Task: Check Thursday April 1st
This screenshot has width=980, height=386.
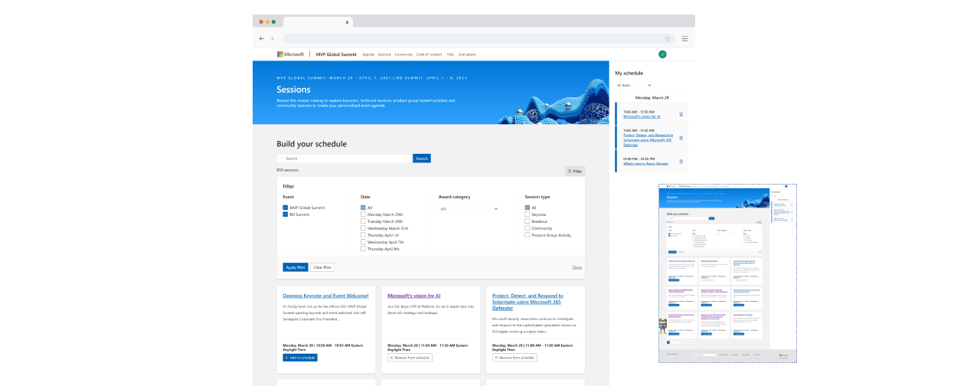Action: click(364, 235)
